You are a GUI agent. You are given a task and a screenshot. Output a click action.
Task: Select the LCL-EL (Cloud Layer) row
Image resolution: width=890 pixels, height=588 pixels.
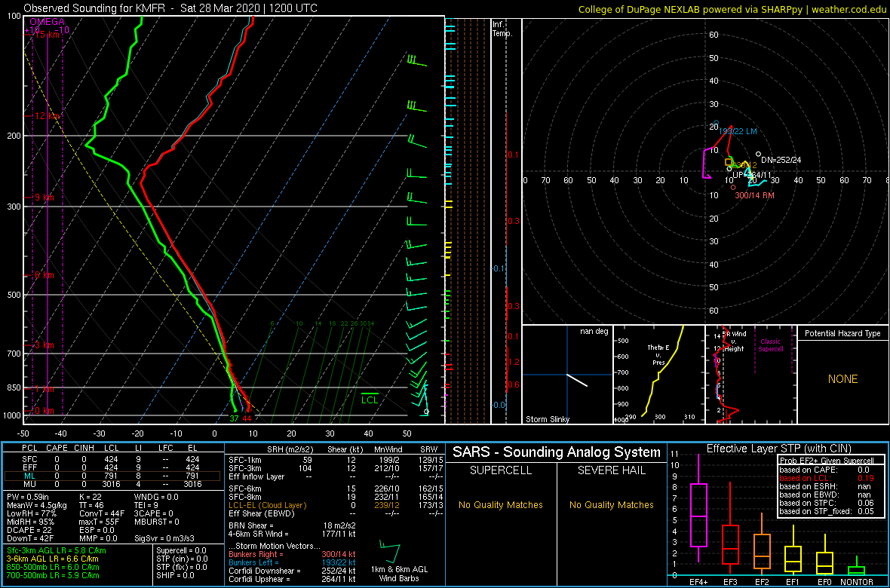(336, 505)
